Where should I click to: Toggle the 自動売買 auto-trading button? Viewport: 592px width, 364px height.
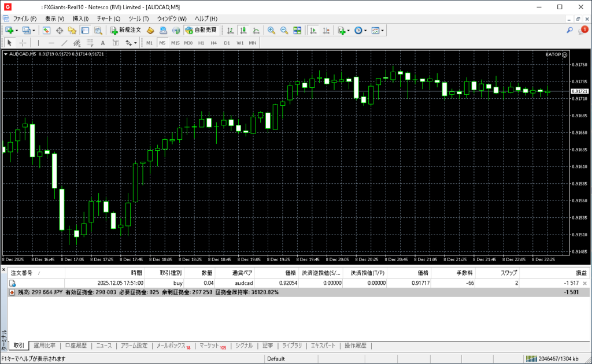click(201, 30)
